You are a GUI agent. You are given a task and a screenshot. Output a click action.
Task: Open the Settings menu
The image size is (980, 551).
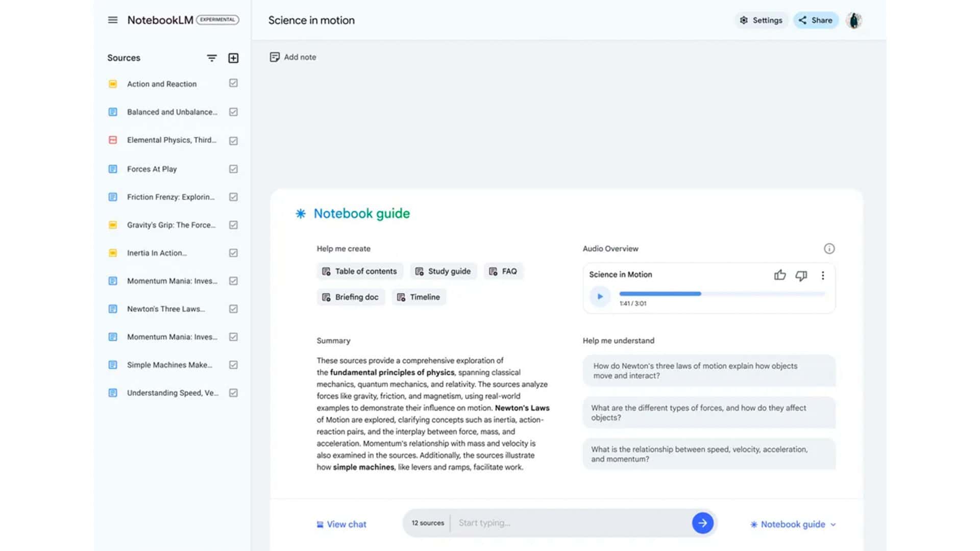(761, 20)
